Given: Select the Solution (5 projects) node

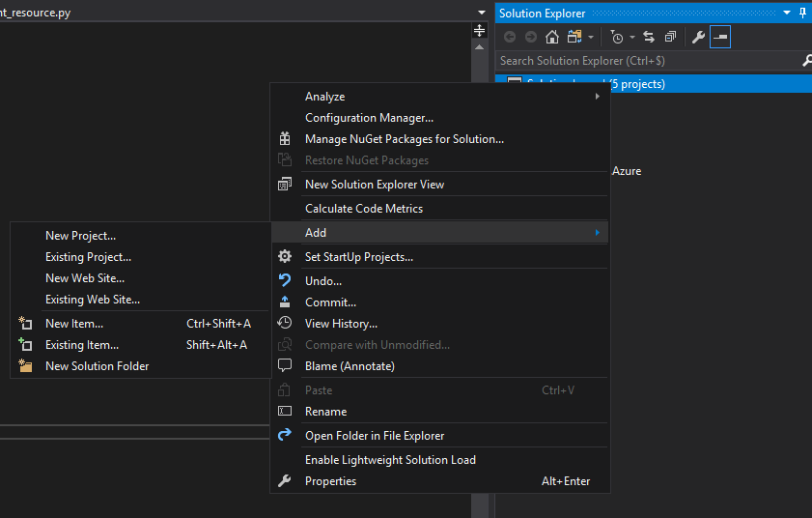Looking at the screenshot, I should pyautogui.click(x=654, y=83).
